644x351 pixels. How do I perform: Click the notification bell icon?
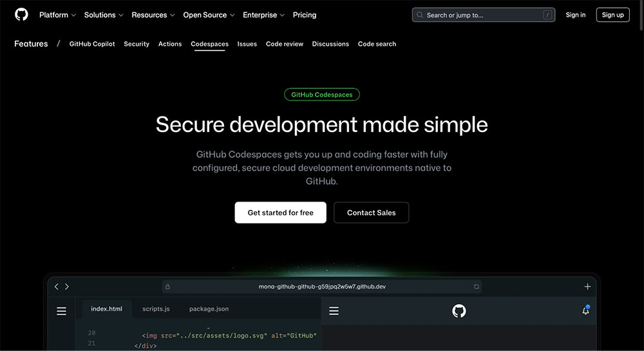click(x=585, y=310)
